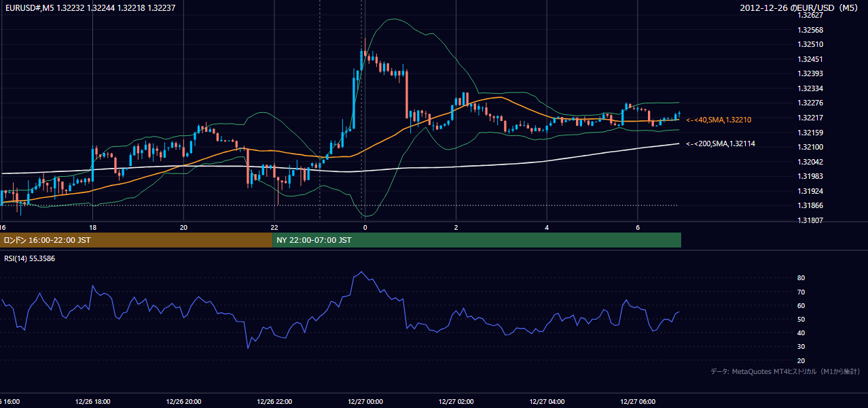Click price level 1.32276 on axis

pos(809,103)
